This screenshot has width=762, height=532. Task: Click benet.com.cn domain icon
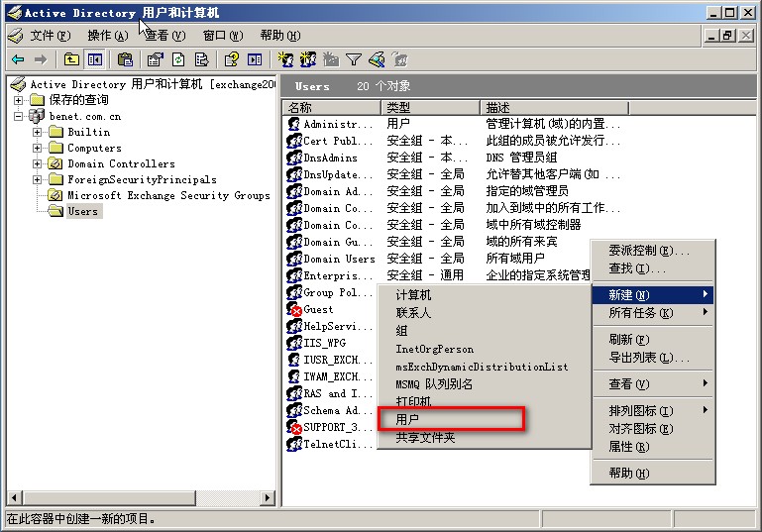tap(37, 116)
